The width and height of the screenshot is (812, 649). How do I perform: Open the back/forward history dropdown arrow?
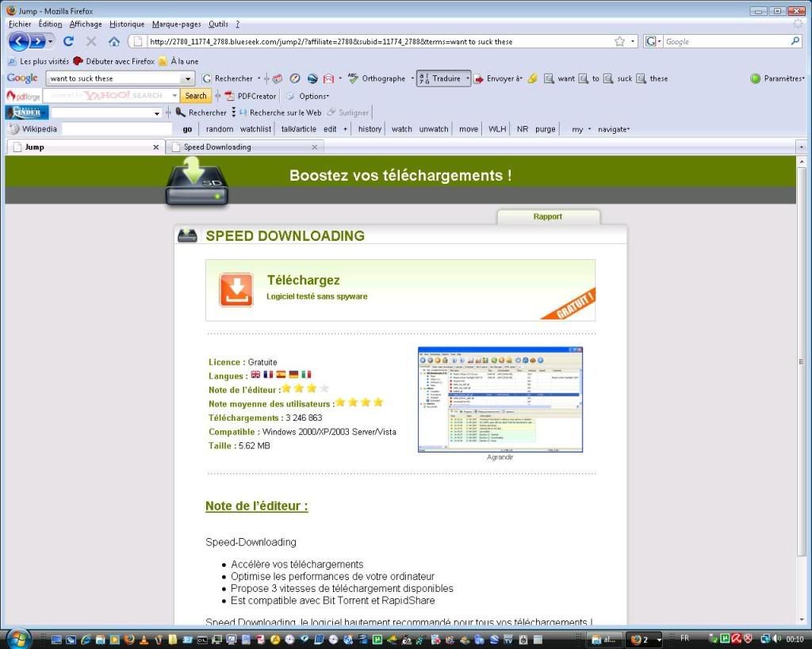pos(50,42)
